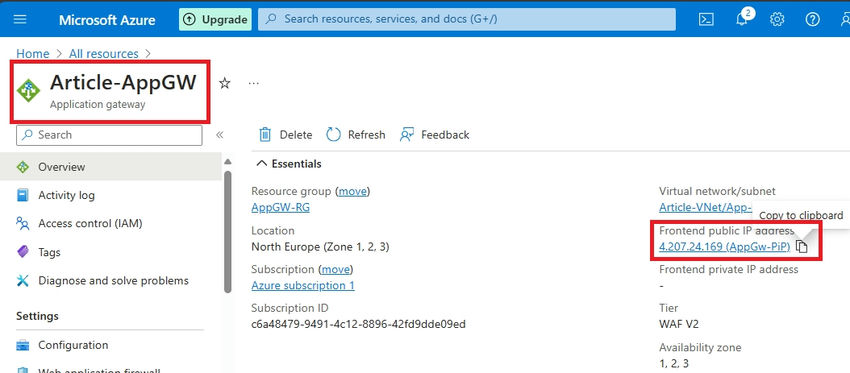Click the Availability zone 1, 2, 3 value
This screenshot has width=850, height=373.
674,363
